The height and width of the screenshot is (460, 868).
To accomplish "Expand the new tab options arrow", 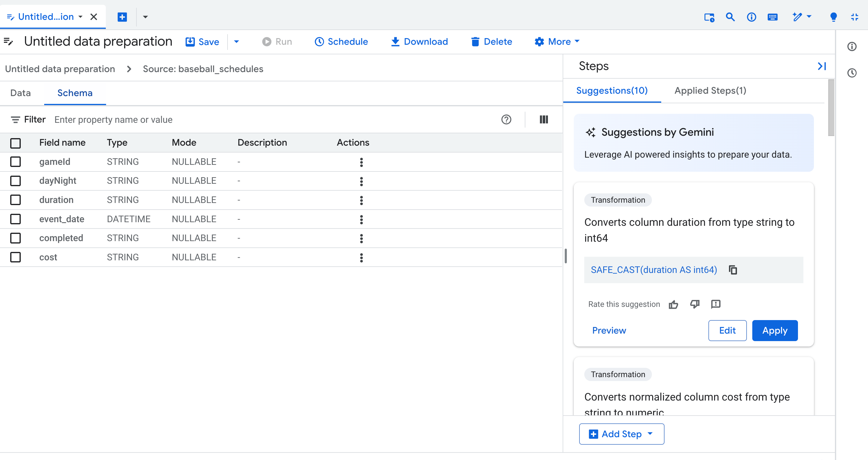I will [x=145, y=17].
